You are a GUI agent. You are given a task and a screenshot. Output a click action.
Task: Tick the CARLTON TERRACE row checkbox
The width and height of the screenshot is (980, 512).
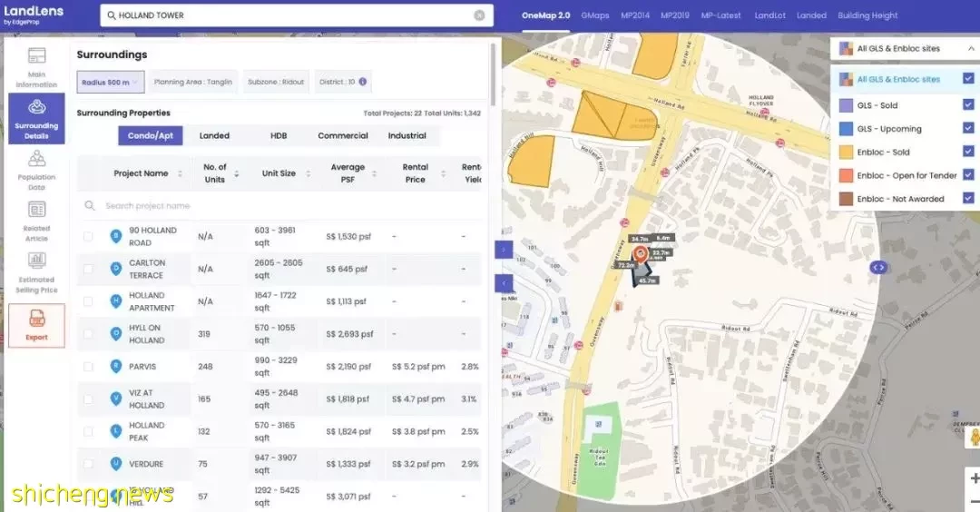point(88,269)
